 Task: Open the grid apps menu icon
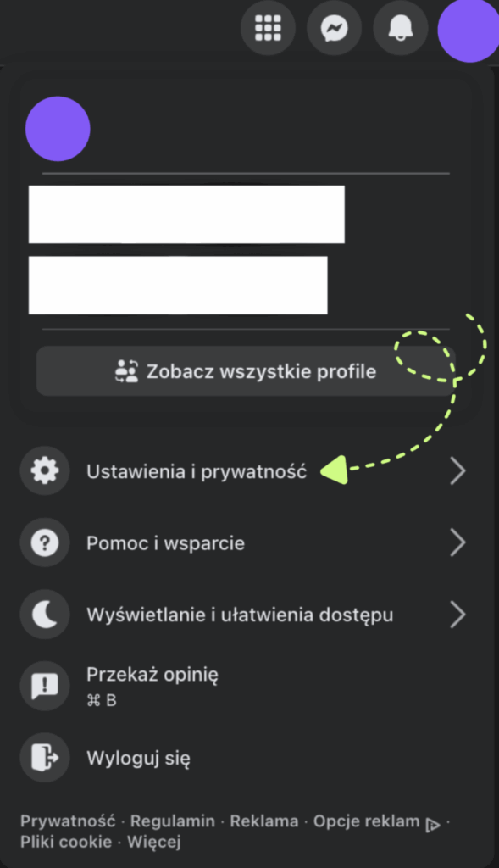268,28
